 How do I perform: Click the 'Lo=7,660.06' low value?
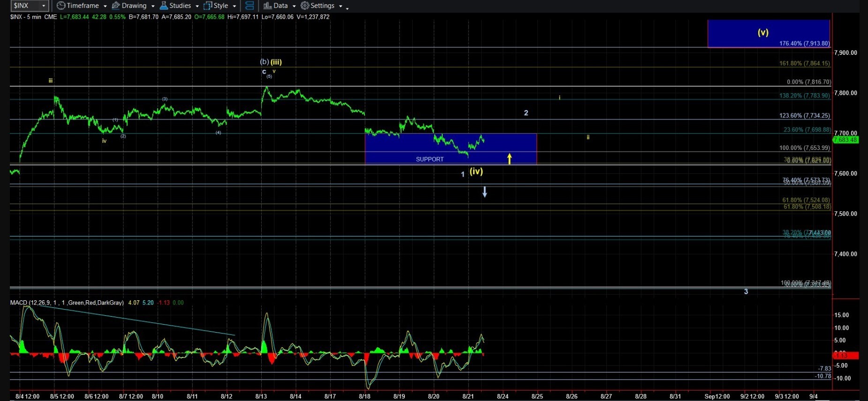[x=278, y=17]
